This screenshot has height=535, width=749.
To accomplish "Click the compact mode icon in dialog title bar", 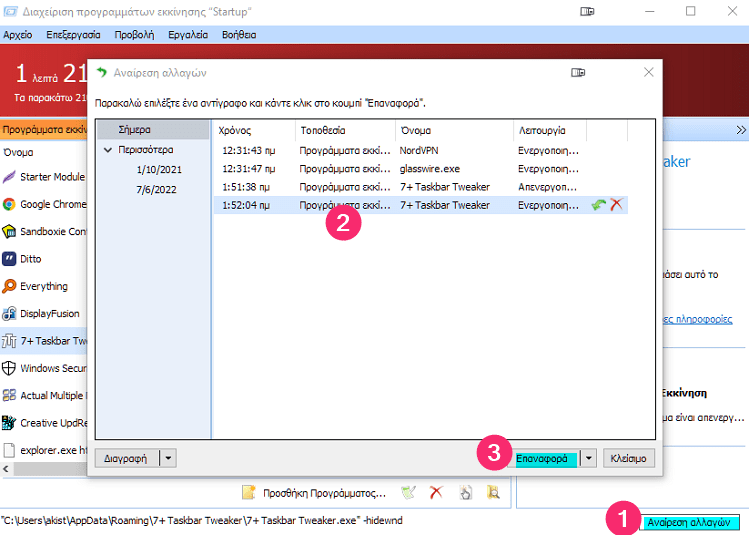I will tap(578, 73).
